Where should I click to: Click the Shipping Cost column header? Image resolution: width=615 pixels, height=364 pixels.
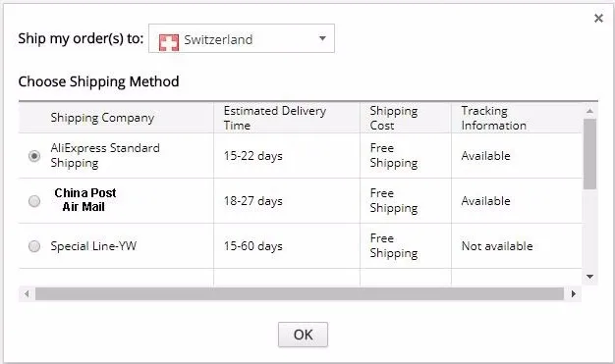pyautogui.click(x=393, y=118)
